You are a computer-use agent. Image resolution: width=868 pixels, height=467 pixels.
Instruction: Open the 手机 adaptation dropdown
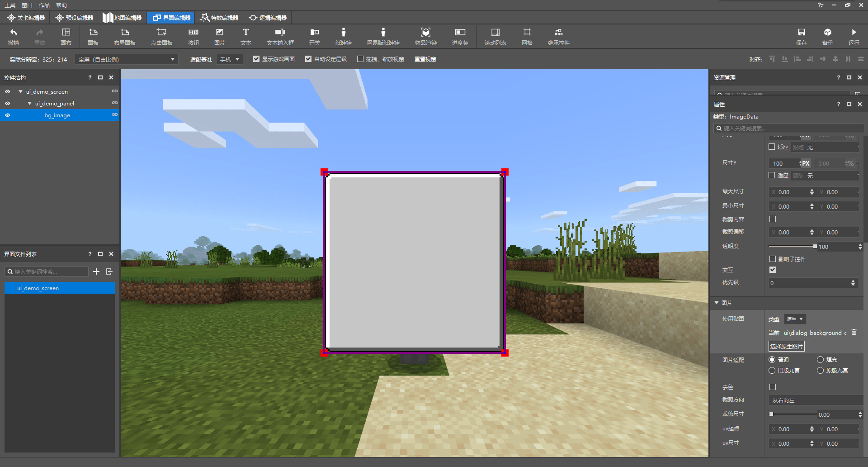point(230,59)
